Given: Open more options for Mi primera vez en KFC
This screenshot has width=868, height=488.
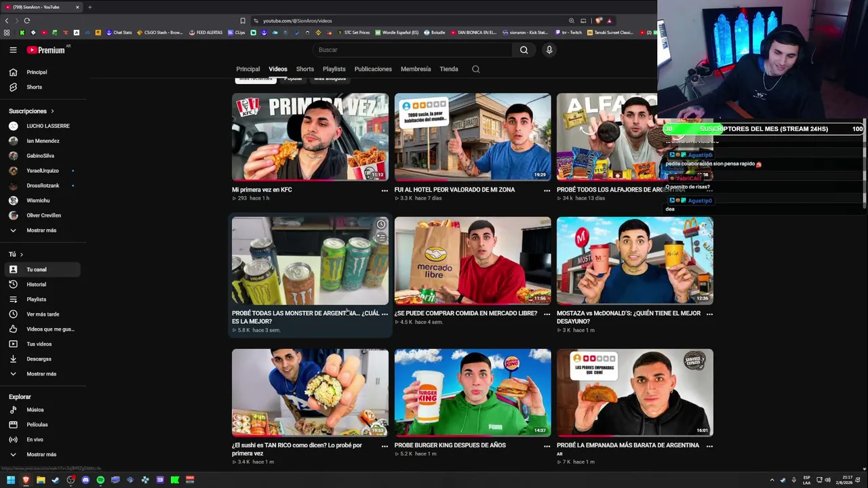Looking at the screenshot, I should [x=384, y=190].
